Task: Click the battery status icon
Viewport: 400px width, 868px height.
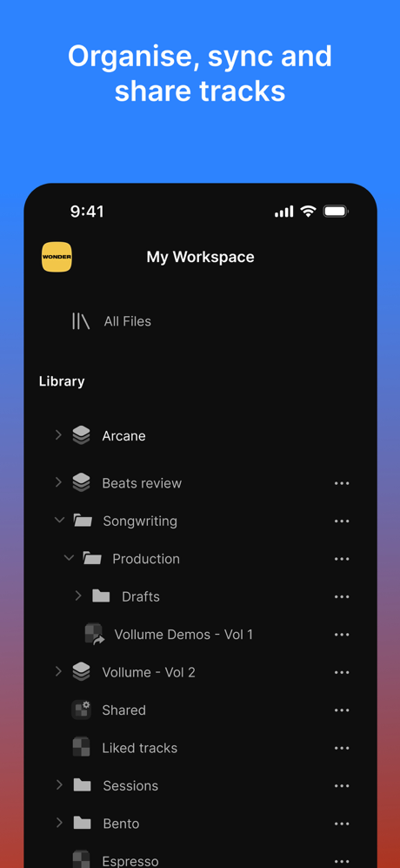Action: pyautogui.click(x=336, y=211)
